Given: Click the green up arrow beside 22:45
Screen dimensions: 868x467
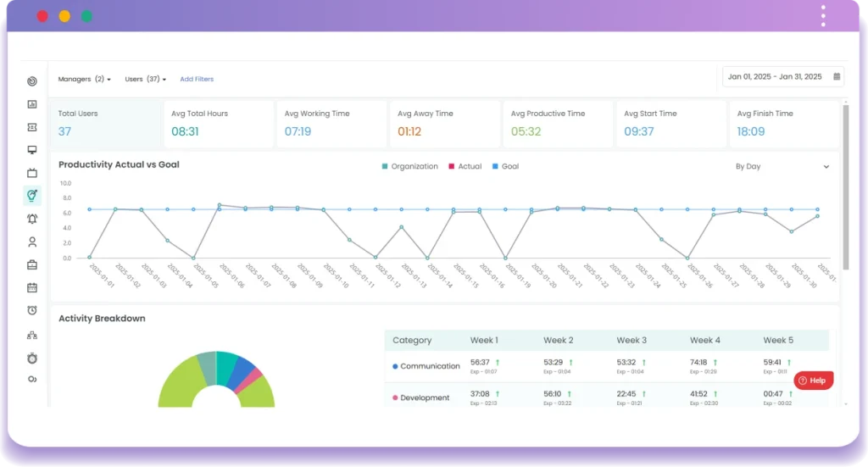Looking at the screenshot, I should (x=644, y=394).
